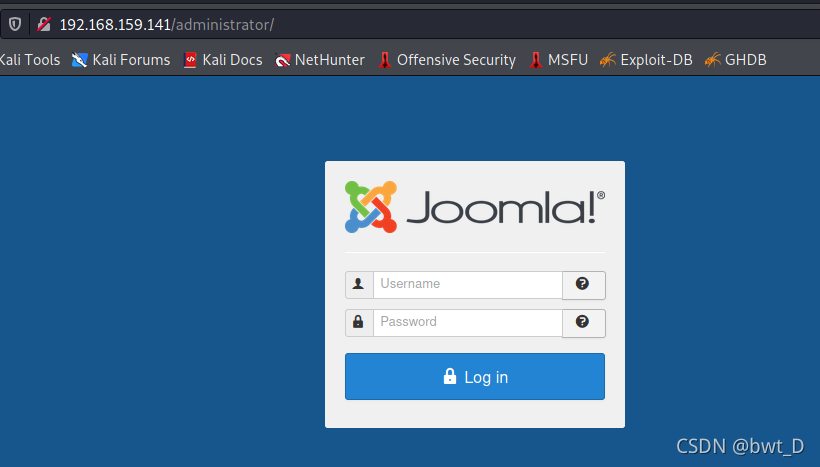This screenshot has height=467, width=820.
Task: Open the Offensive Security bookmark
Action: click(447, 60)
